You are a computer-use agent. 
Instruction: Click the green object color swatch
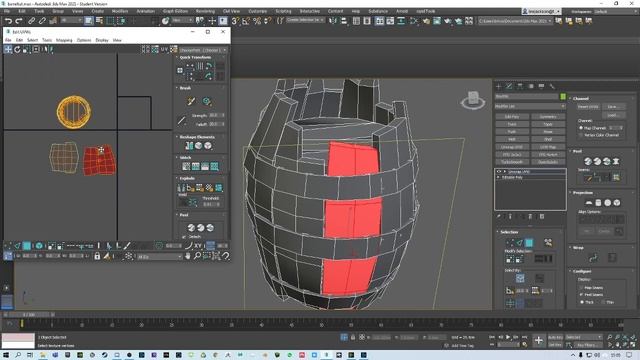coord(563,96)
